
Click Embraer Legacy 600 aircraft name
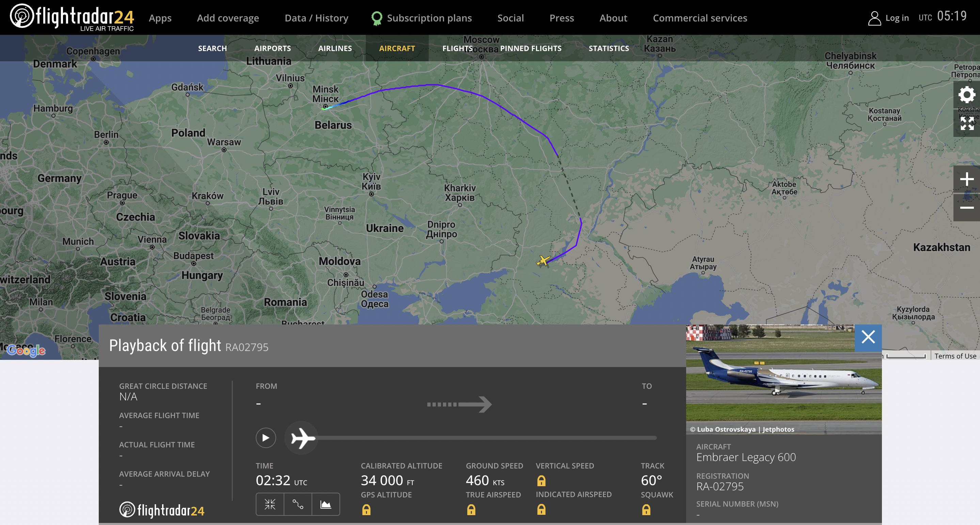746,457
